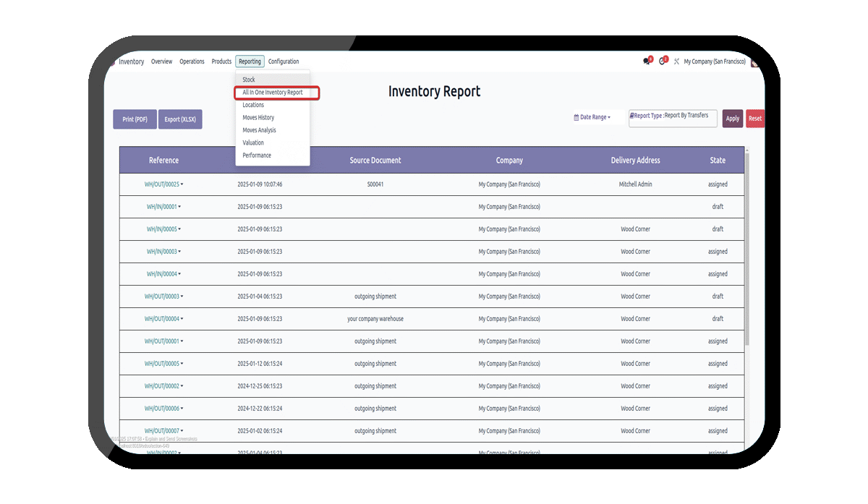868x504 pixels.
Task: Export the report as XLSX
Action: point(180,119)
